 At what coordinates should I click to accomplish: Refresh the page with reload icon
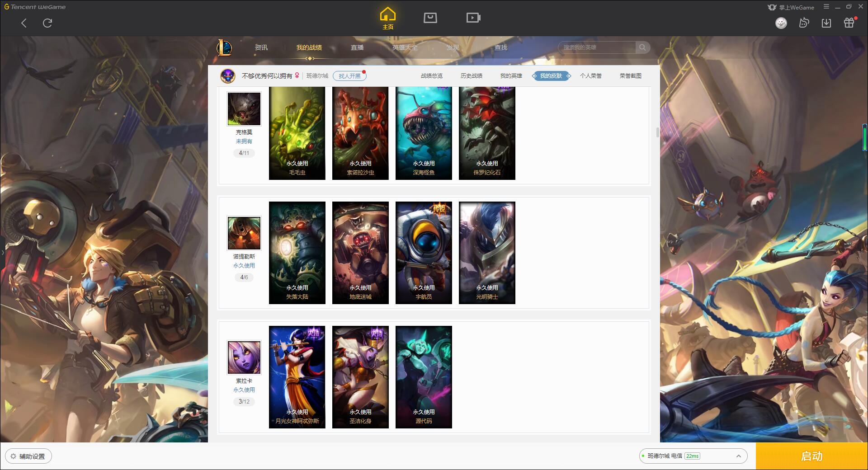(x=47, y=23)
